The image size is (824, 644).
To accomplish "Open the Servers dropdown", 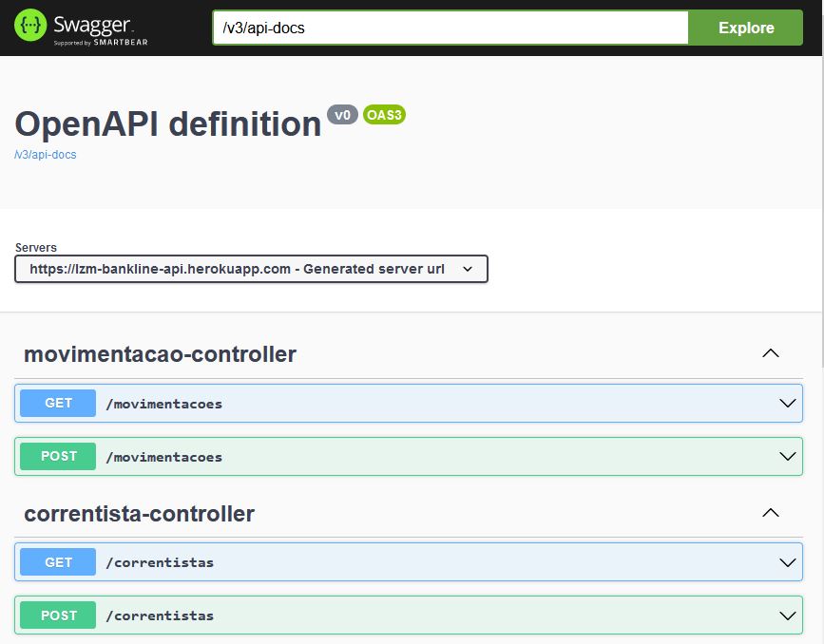I will (250, 269).
